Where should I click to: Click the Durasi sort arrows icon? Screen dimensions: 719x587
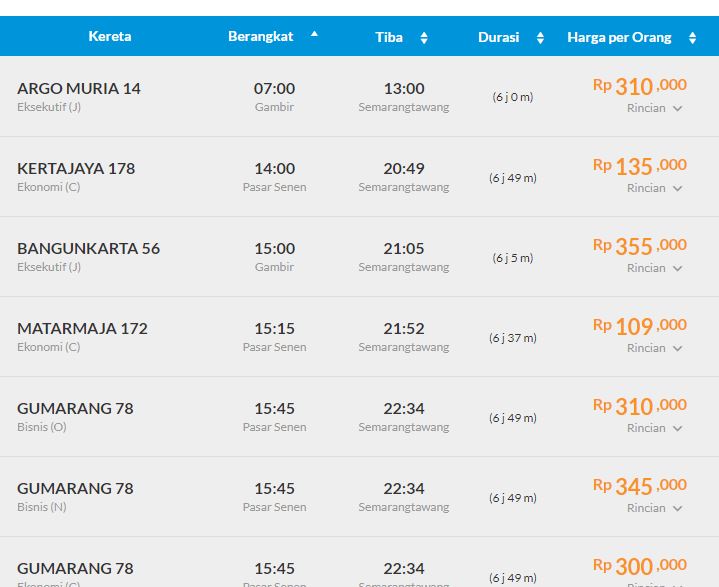(x=540, y=38)
